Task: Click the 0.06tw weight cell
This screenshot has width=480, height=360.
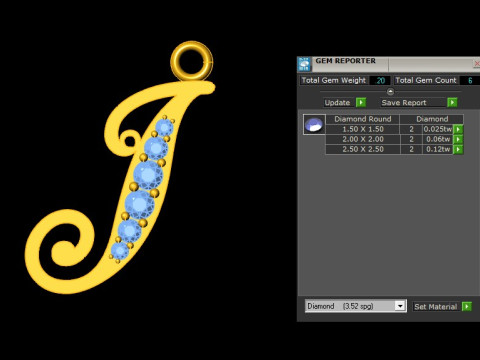Action: click(x=438, y=139)
